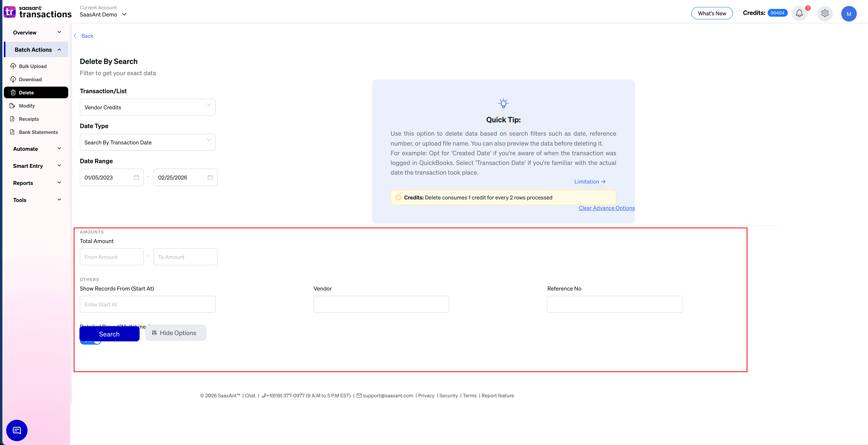Select Bulk Upload in sidebar

[x=33, y=66]
